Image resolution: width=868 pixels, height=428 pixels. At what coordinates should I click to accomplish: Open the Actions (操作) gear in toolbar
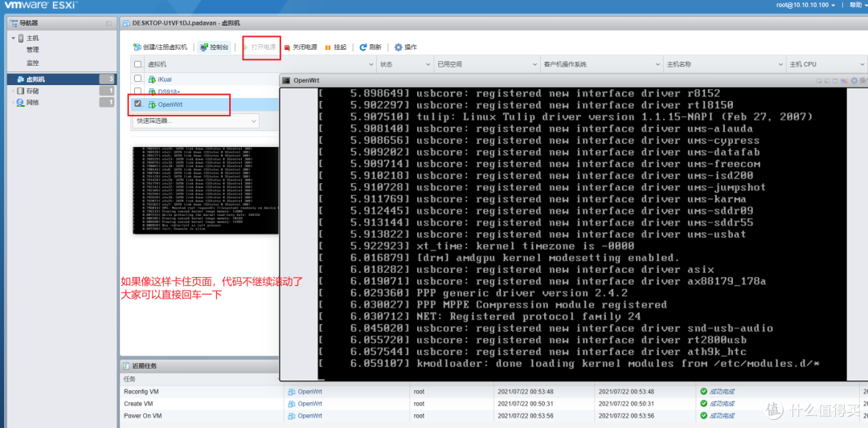(x=398, y=47)
